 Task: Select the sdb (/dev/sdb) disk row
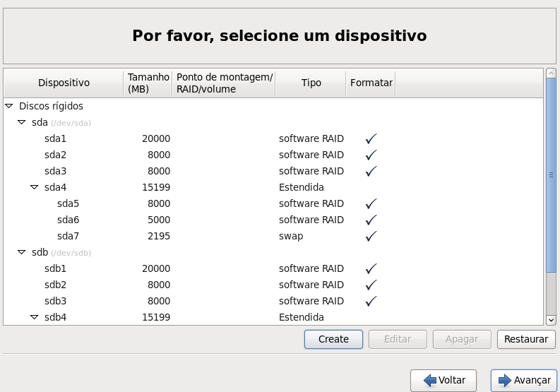click(273, 252)
